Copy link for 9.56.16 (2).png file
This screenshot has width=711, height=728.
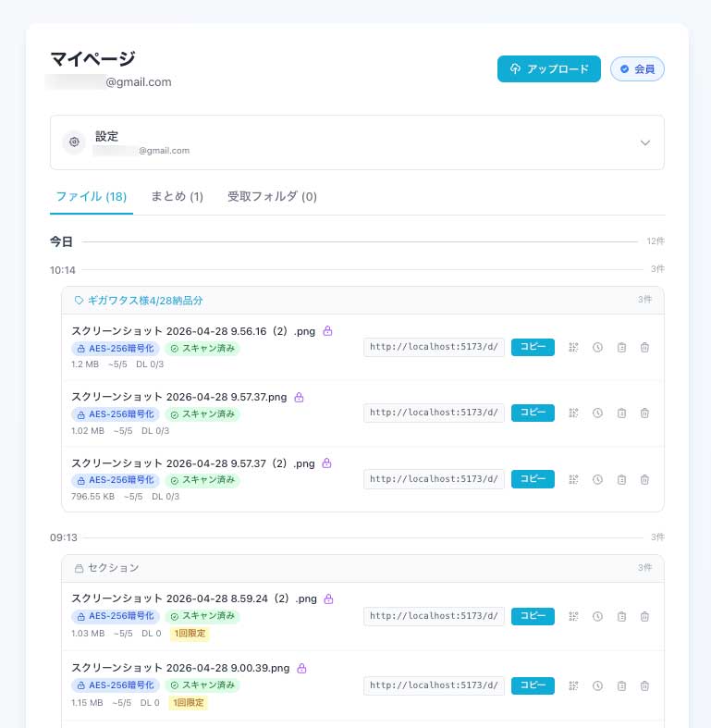coord(533,347)
